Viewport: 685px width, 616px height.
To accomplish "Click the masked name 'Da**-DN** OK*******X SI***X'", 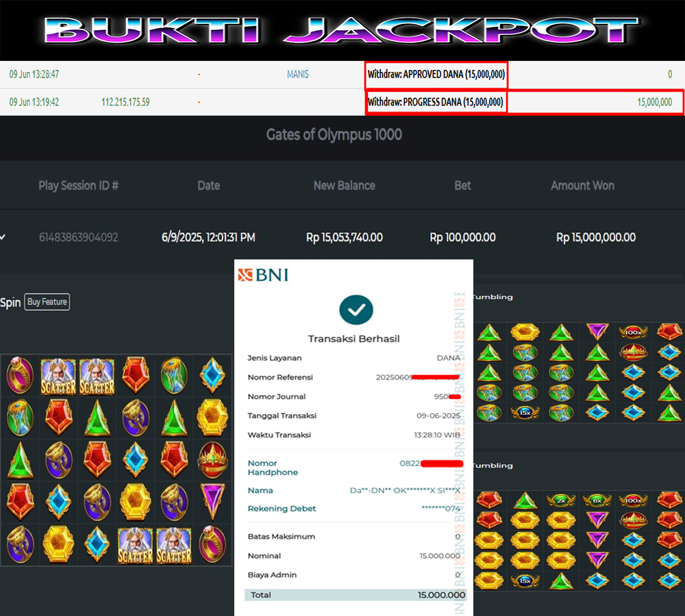I will coord(405,490).
